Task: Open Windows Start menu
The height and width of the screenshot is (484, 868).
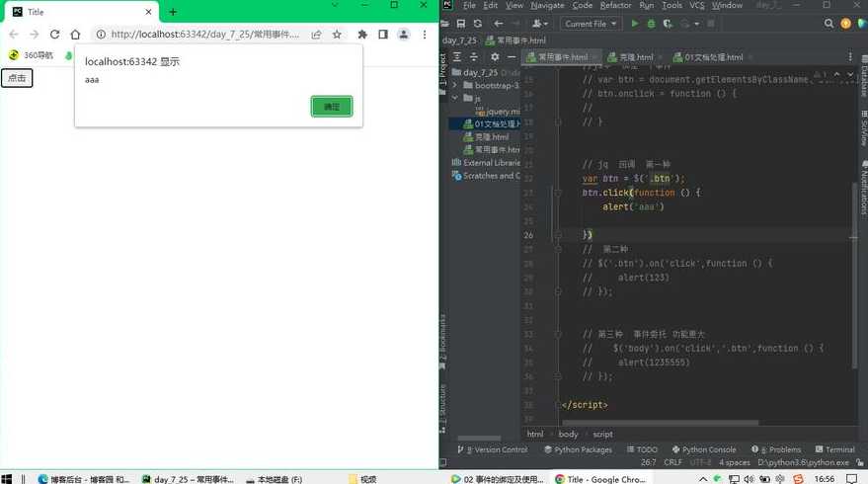Action: pos(7,478)
